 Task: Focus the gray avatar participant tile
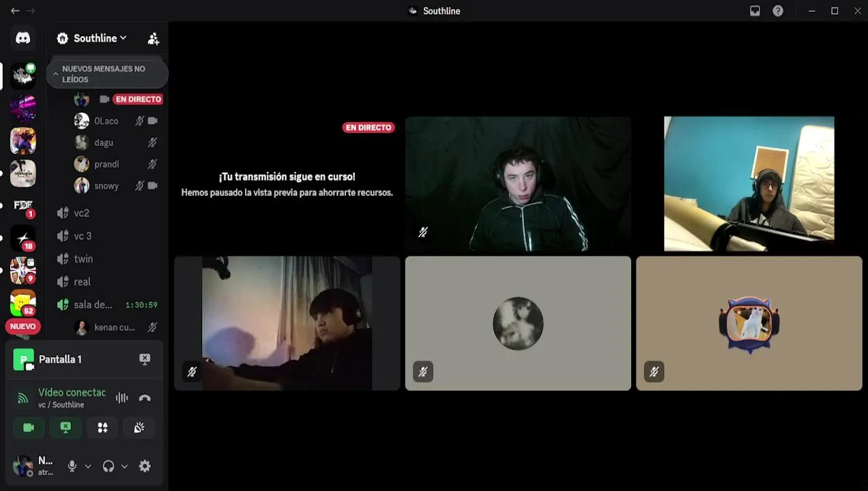(519, 323)
